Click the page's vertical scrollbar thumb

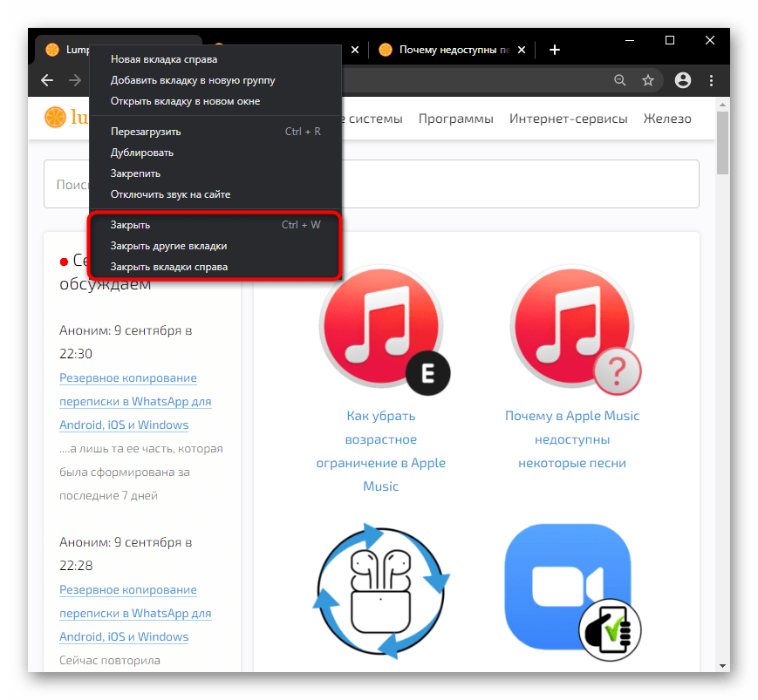point(723,144)
